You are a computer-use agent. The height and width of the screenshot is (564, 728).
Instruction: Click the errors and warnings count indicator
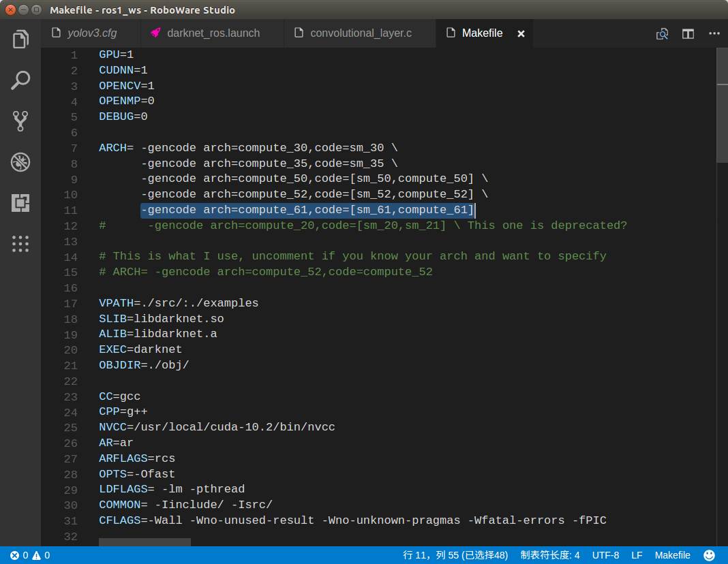coord(30,555)
